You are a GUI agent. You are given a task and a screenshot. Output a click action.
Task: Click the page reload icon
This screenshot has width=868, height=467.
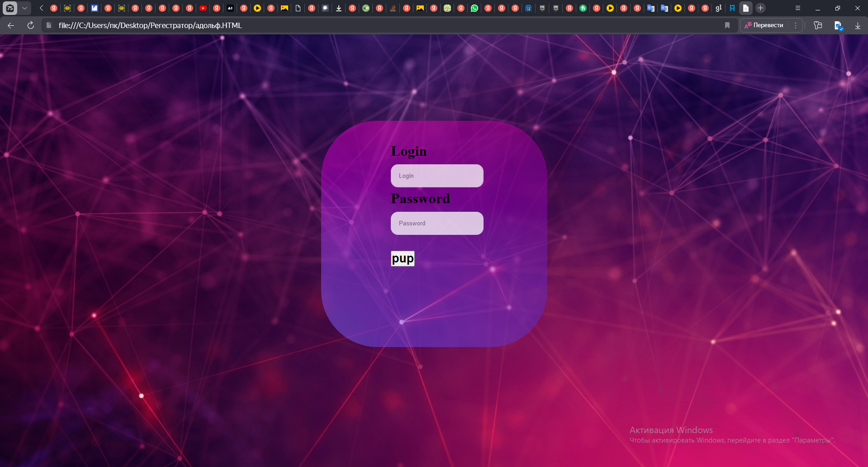(31, 25)
